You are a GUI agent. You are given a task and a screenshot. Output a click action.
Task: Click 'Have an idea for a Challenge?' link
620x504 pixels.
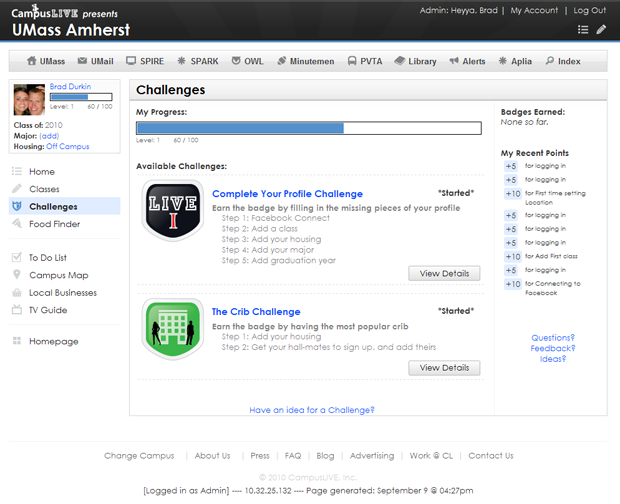[312, 410]
